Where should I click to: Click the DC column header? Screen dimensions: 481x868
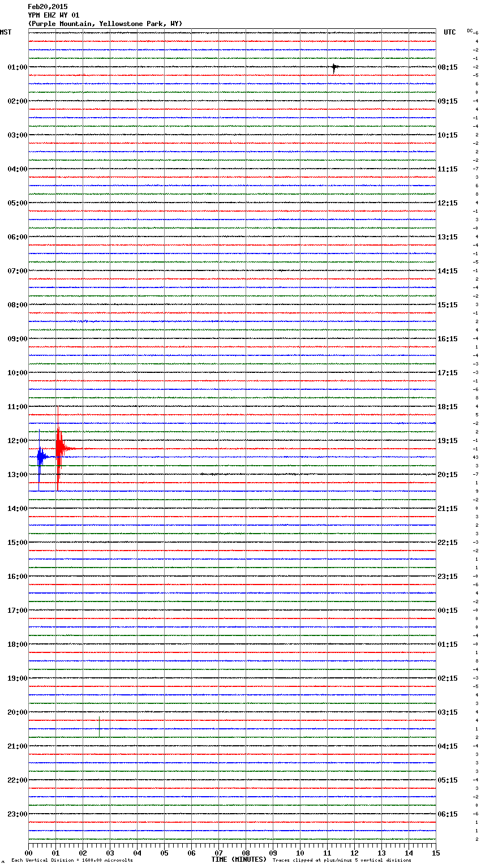tap(470, 31)
